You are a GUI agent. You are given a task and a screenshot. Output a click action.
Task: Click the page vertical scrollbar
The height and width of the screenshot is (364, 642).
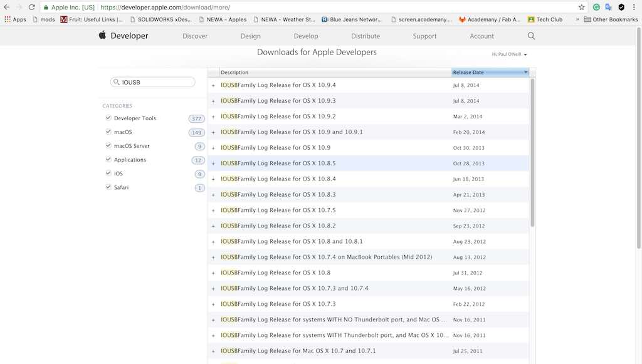(639, 137)
